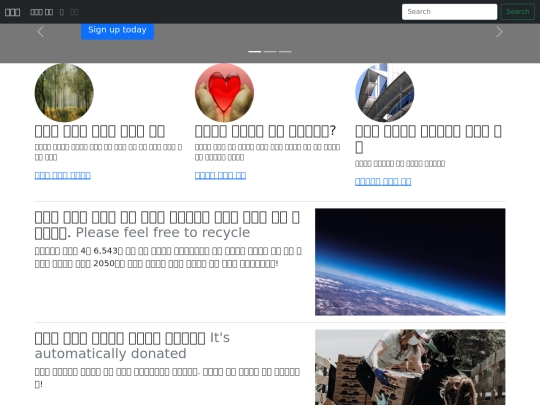Open the third navbar menu item
Image resolution: width=540 pixels, height=405 pixels.
62,12
